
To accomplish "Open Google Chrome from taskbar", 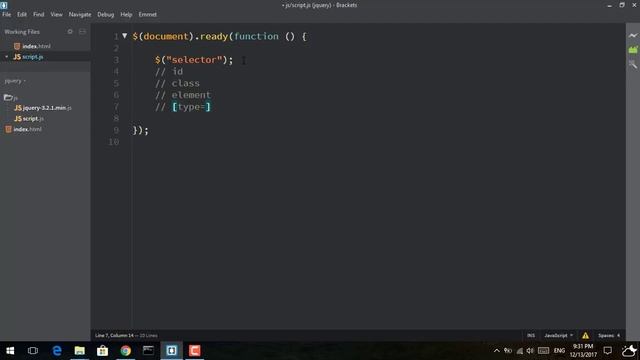I will (126, 351).
